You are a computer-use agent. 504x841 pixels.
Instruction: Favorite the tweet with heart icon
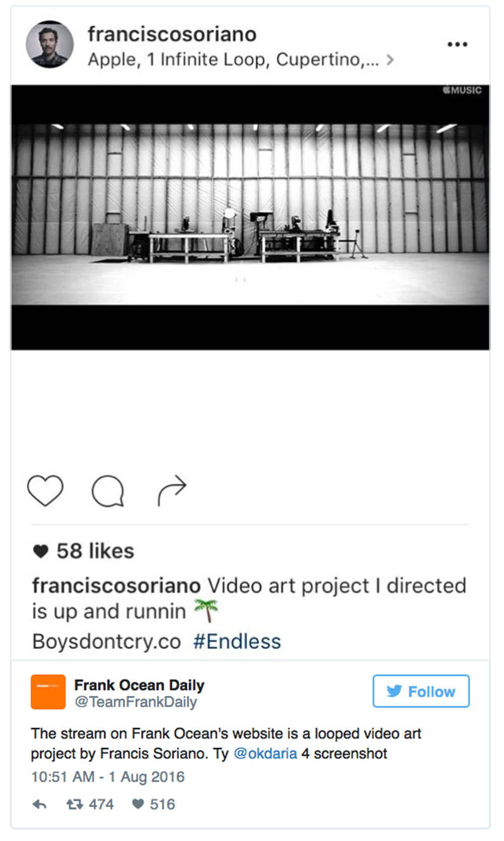point(138,804)
